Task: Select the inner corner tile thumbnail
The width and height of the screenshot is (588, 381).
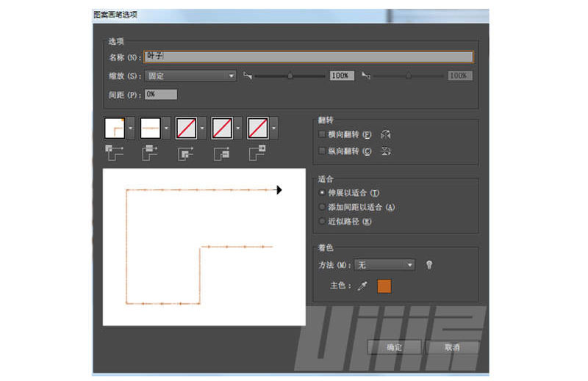Action: [186, 128]
